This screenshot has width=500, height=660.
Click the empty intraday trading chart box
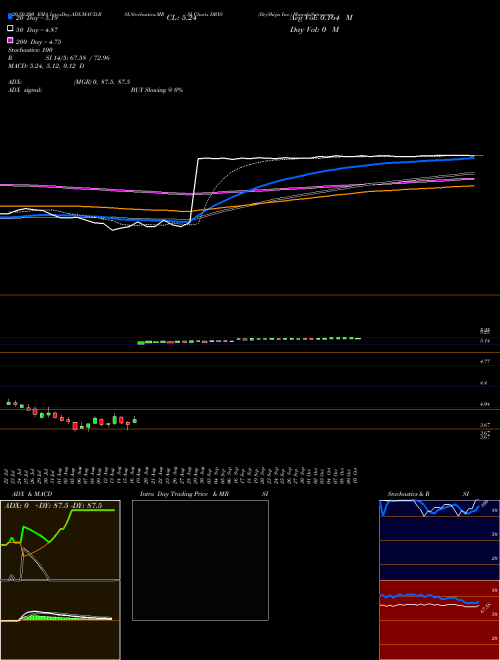click(200, 560)
